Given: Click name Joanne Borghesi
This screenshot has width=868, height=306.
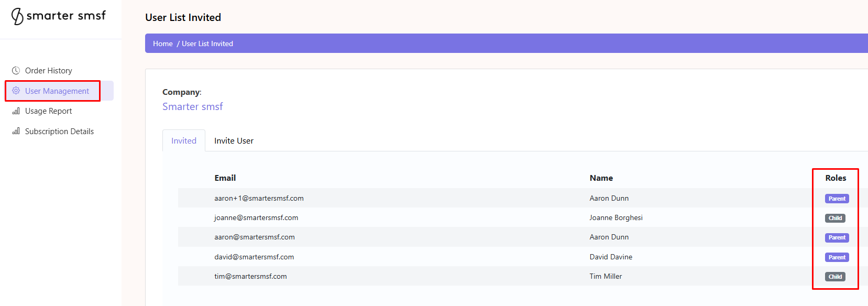Looking at the screenshot, I should click(x=616, y=217).
